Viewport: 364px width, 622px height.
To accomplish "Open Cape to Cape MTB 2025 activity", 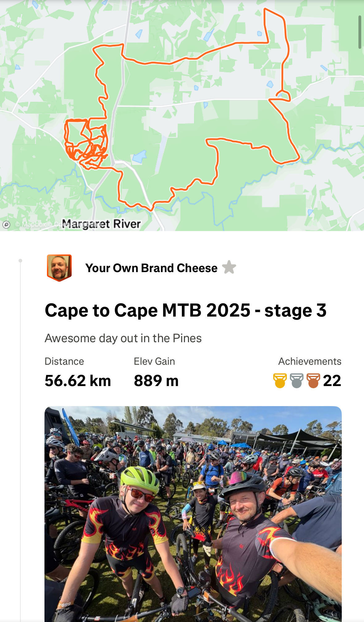I will (185, 310).
